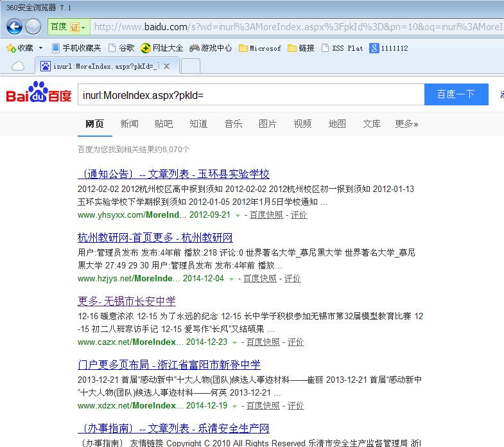Screen dimensions: 504x447
Task: Open the 1111112 Google bookmark
Action: (x=388, y=48)
